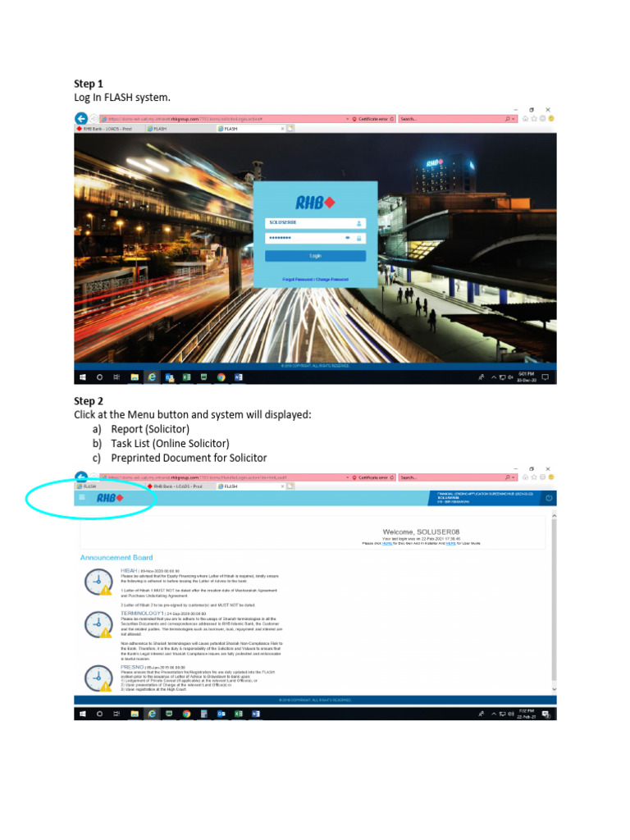This screenshot has height=840, width=630.
Task: Open Outlook from first screenshot taskbar
Action: click(x=169, y=377)
